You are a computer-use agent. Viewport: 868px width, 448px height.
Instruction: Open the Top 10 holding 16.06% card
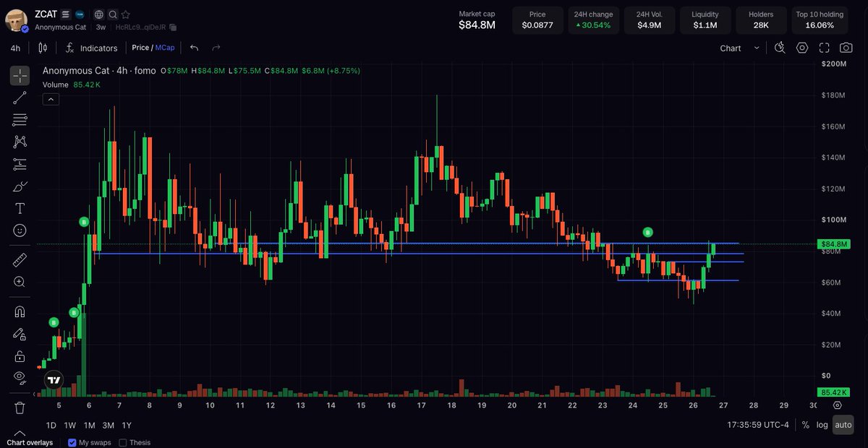tap(820, 20)
